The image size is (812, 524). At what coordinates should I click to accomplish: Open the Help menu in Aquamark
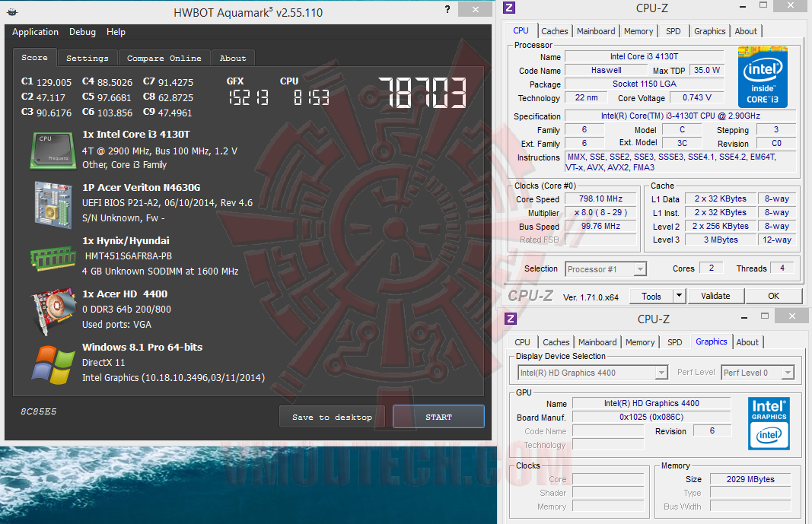[x=116, y=32]
